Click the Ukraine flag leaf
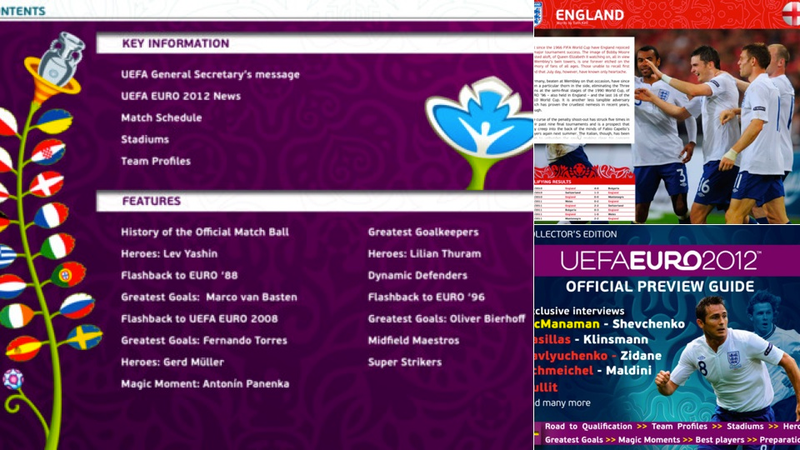This screenshot has height=450, width=800. 54,121
